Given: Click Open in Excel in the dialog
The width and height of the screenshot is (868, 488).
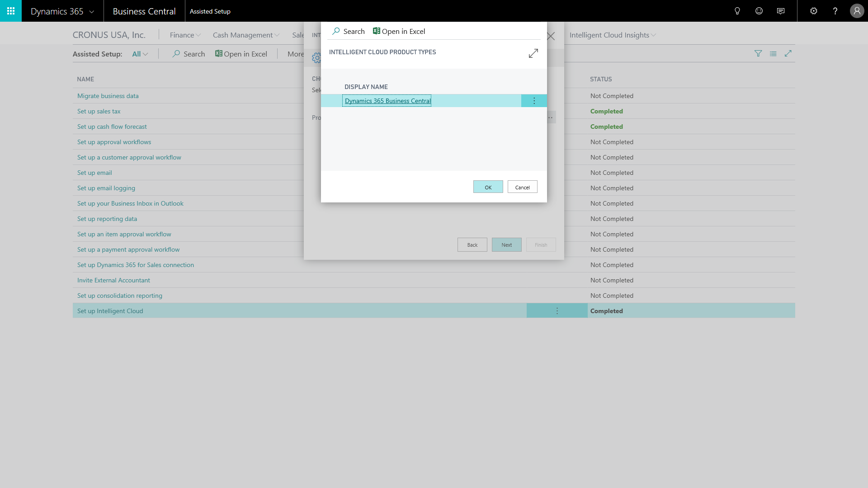Looking at the screenshot, I should [399, 31].
